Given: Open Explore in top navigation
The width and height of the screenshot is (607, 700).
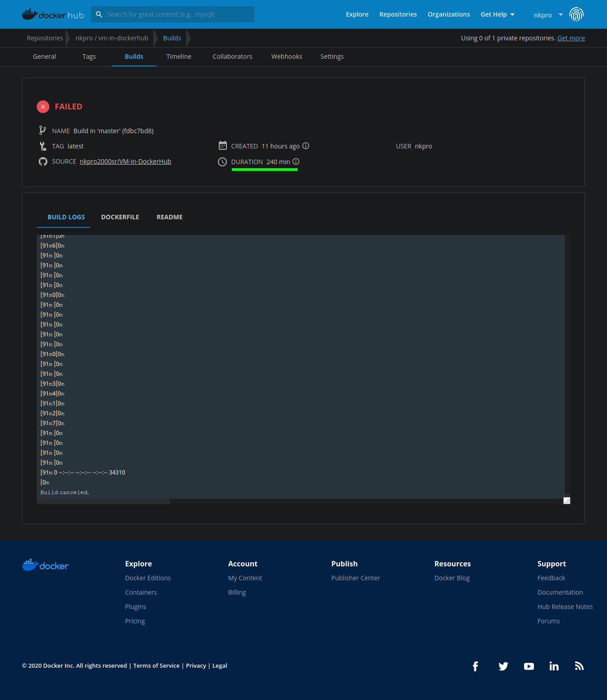Looking at the screenshot, I should tap(357, 14).
